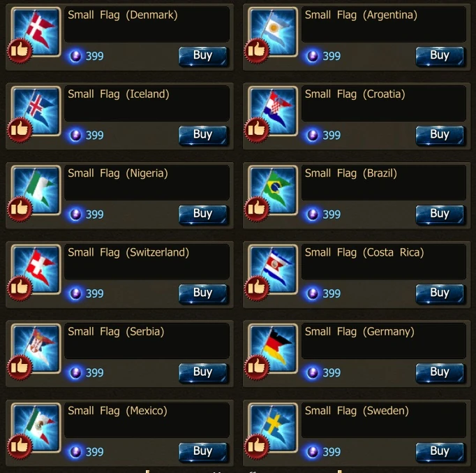Buy the Small Flag (Denmark)
The image size is (476, 473).
pyautogui.click(x=203, y=56)
